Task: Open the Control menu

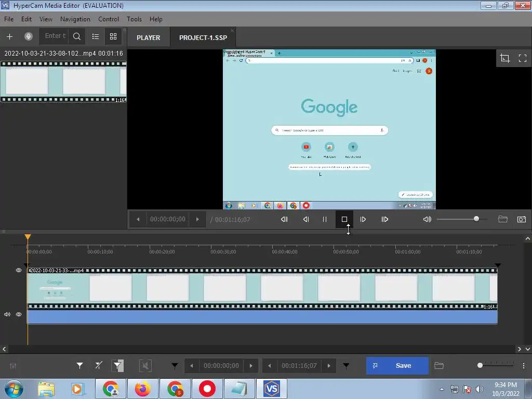Action: (x=109, y=19)
